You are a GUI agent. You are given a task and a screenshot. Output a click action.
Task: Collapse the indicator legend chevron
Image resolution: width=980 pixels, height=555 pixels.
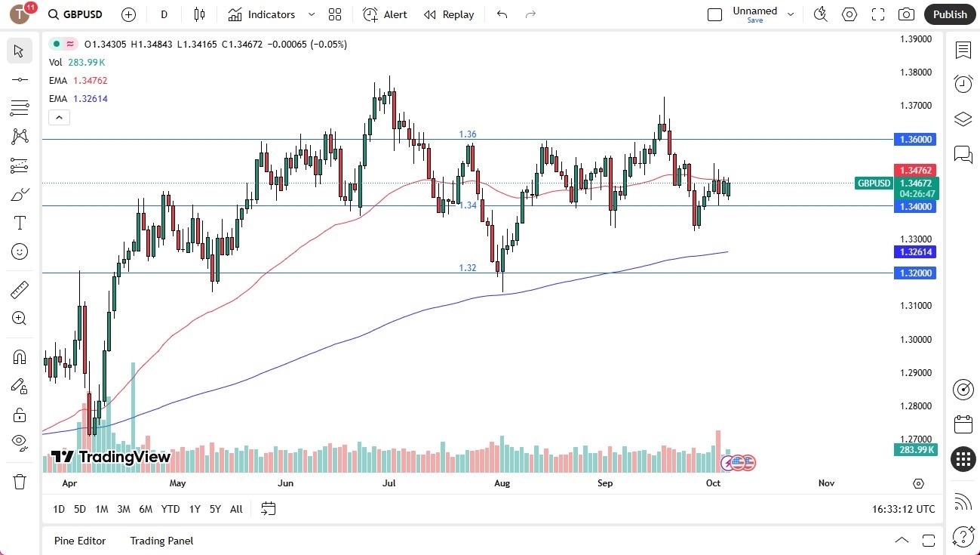[59, 117]
